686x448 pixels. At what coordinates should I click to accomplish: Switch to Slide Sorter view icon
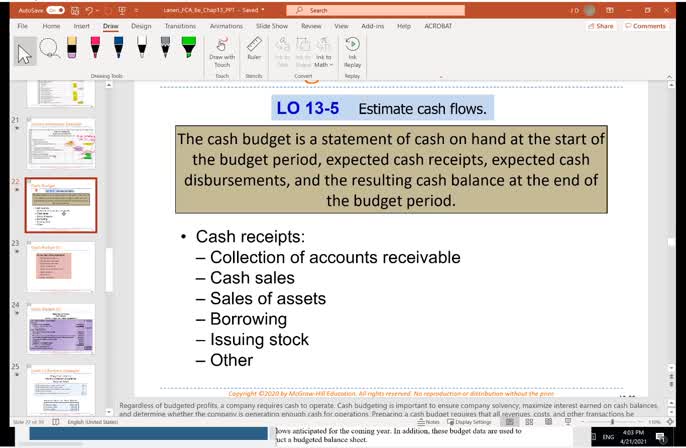pyautogui.click(x=529, y=422)
